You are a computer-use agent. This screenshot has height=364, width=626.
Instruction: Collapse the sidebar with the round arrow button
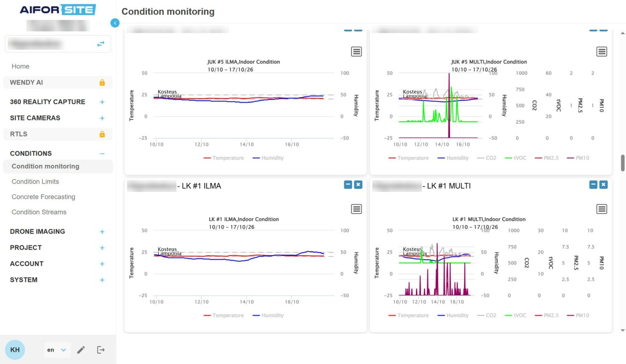tap(115, 23)
